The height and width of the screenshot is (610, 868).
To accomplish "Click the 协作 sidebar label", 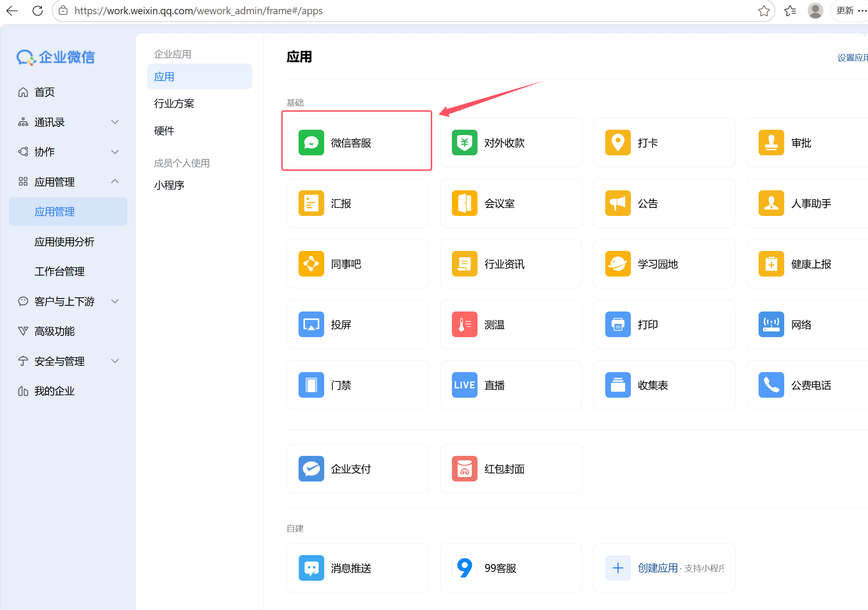I will click(45, 152).
